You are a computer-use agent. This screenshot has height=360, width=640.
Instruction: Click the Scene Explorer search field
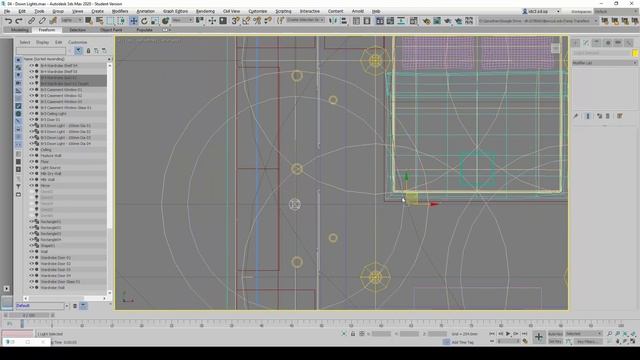[40, 51]
